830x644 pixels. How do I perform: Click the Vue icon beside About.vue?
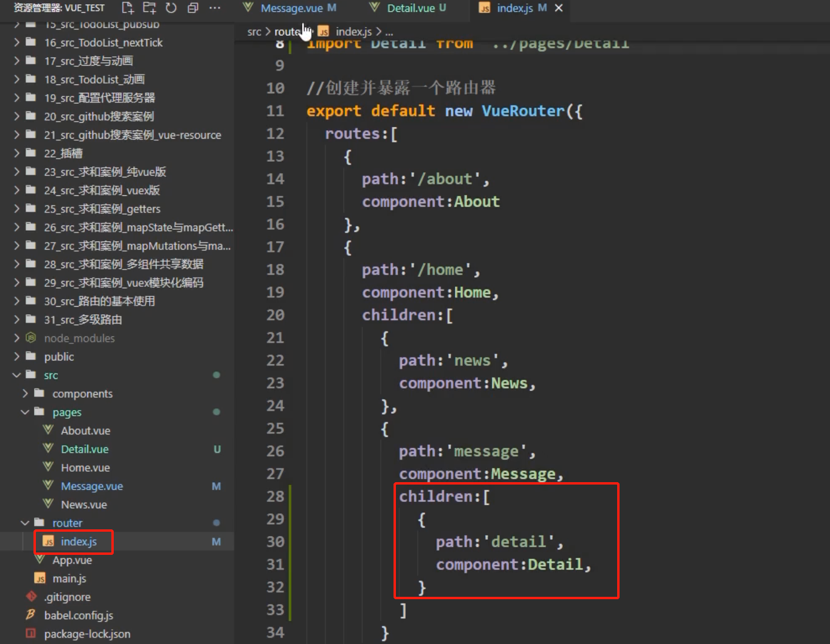pyautogui.click(x=48, y=430)
